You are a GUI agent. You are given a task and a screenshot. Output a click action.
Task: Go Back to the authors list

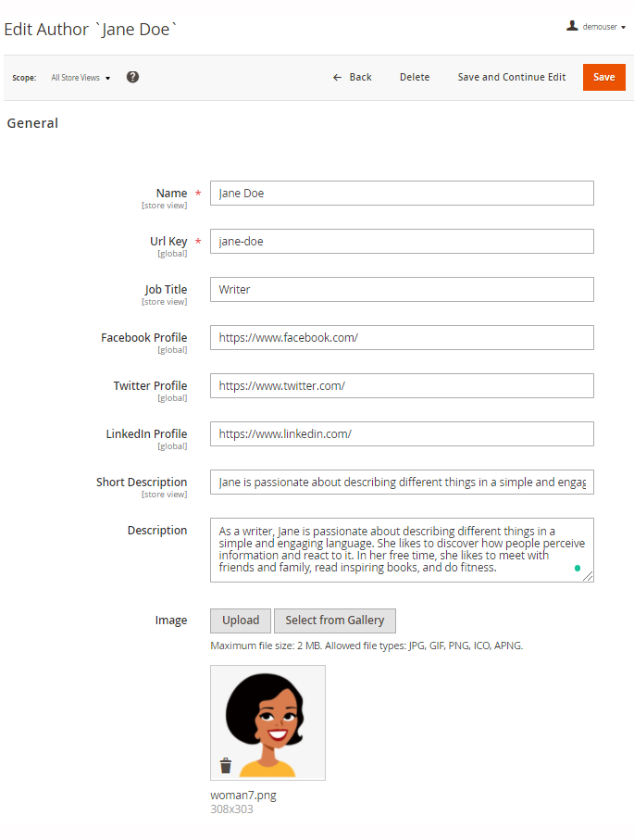pyautogui.click(x=352, y=77)
